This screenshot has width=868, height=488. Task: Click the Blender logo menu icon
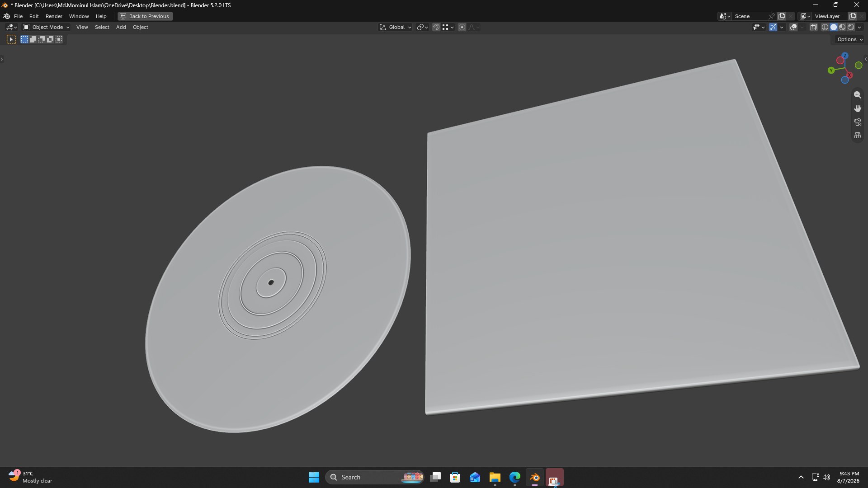6,16
